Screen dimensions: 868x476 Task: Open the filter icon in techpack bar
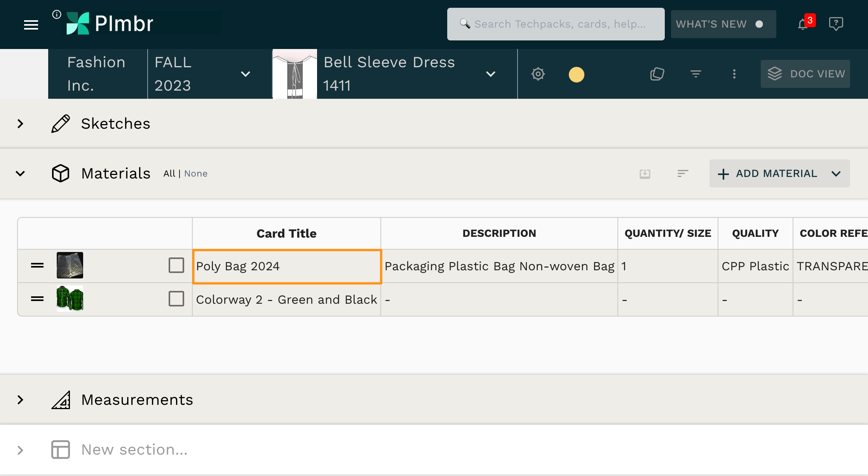(x=695, y=74)
